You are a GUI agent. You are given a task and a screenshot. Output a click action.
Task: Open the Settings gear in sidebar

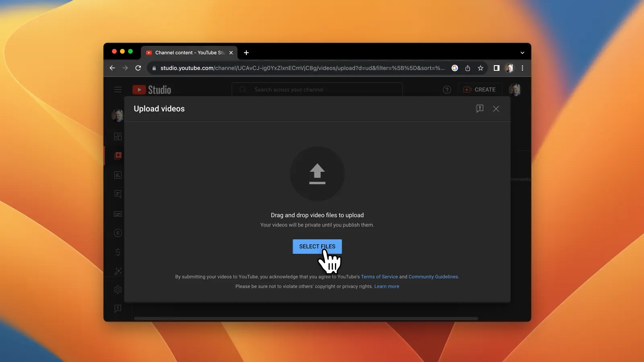point(118,290)
